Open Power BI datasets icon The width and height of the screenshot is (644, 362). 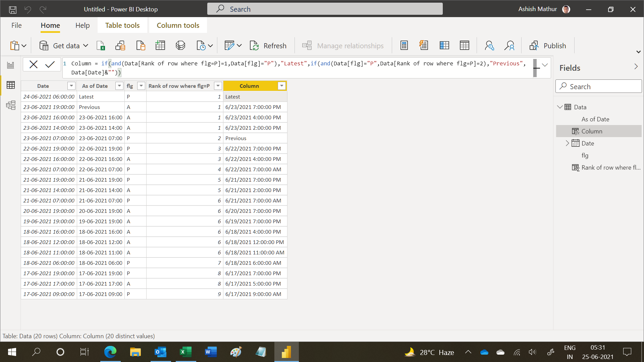(x=120, y=46)
